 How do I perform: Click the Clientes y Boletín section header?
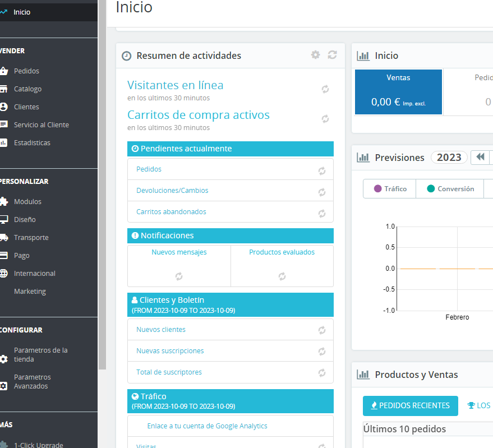(231, 304)
